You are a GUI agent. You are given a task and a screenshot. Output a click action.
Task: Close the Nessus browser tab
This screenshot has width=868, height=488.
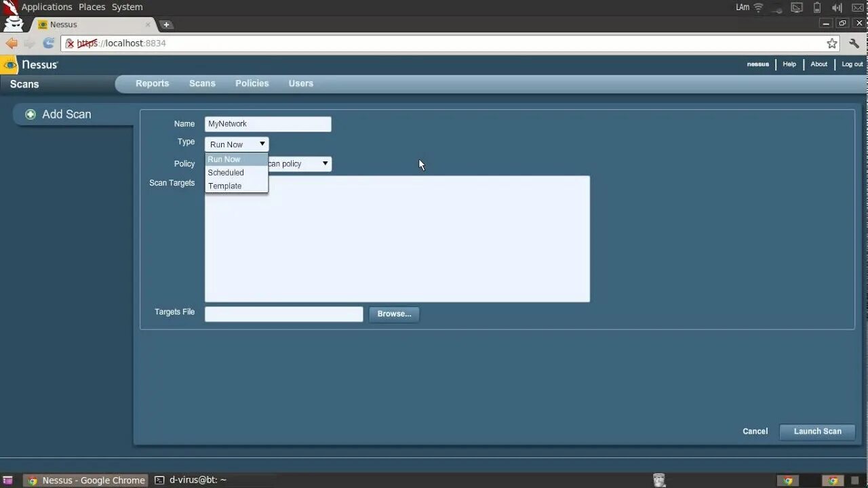coord(148,24)
